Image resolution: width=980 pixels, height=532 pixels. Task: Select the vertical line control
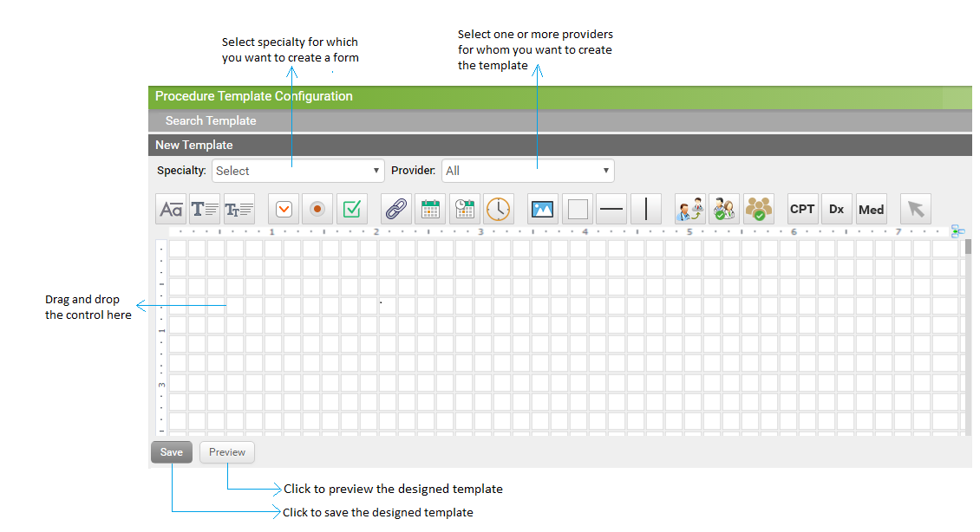[x=645, y=209]
